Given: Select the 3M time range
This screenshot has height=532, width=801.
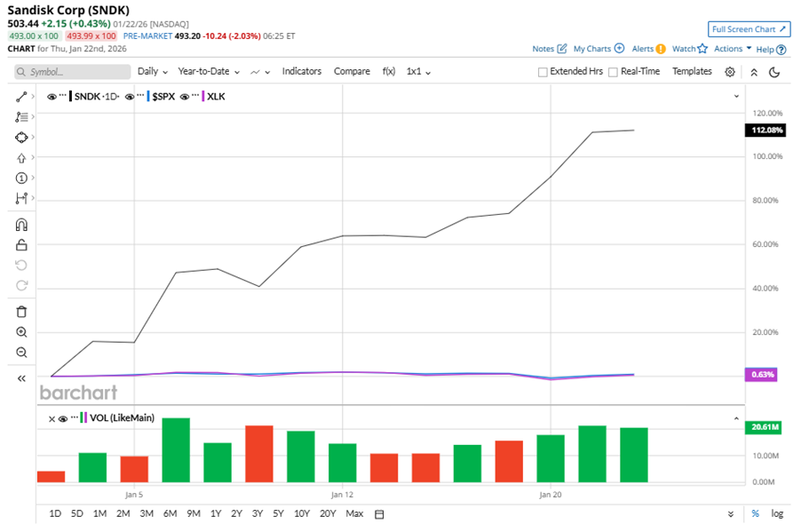Looking at the screenshot, I should point(147,513).
